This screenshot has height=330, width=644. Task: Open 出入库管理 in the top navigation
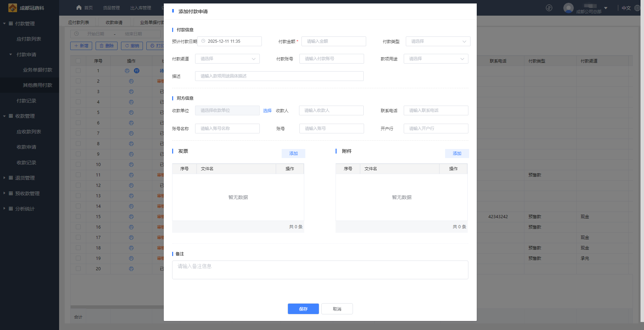click(x=140, y=8)
